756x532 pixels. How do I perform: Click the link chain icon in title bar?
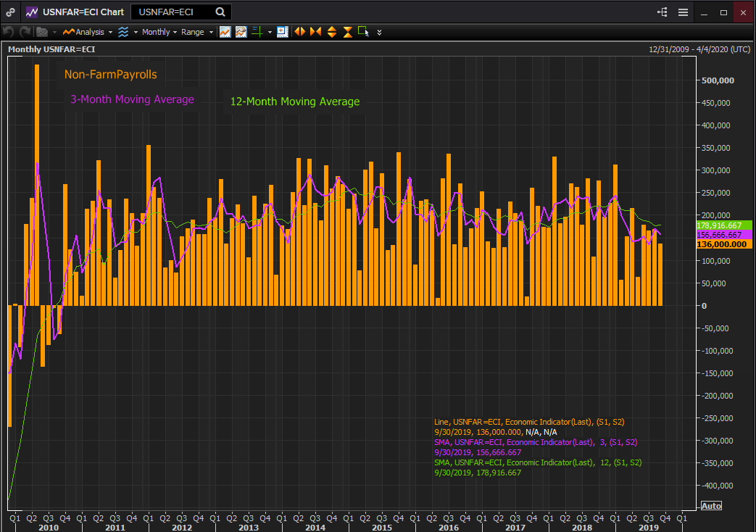[10, 12]
